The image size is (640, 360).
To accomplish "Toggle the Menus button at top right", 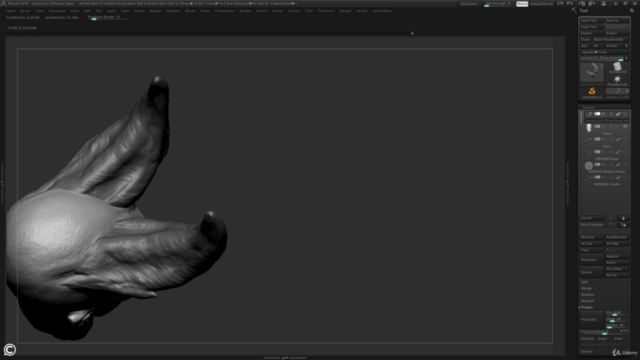I will pos(522,4).
